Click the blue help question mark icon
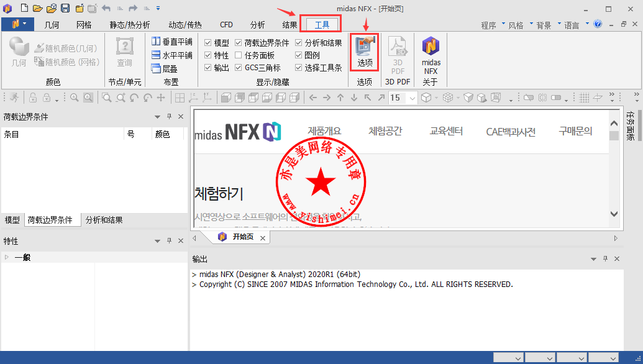643x364 pixels. [598, 24]
